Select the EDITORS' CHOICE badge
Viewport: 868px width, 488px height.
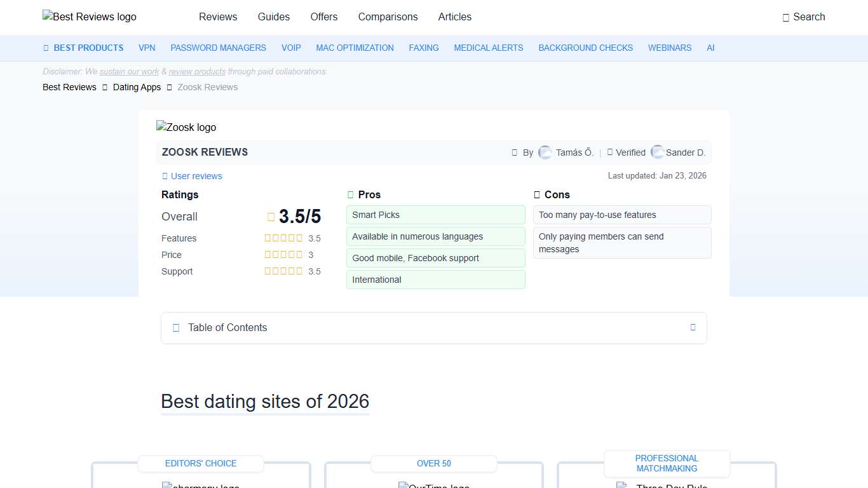tap(201, 464)
